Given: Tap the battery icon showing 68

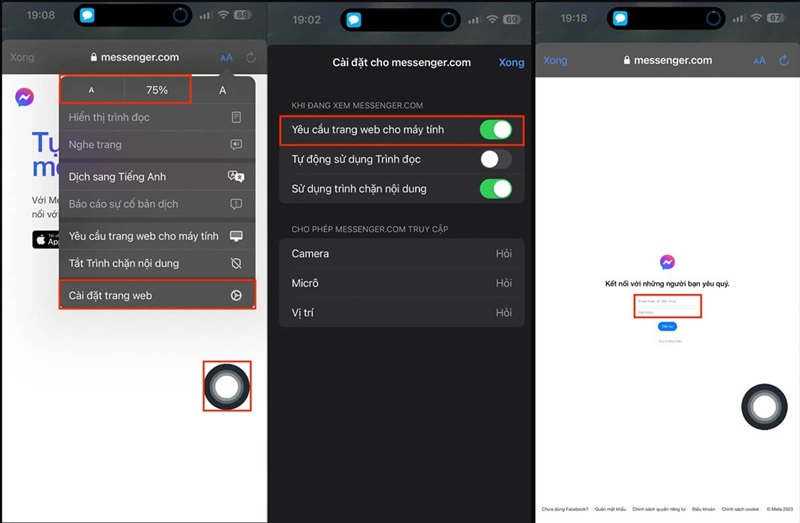Looking at the screenshot, I should coord(242,15).
